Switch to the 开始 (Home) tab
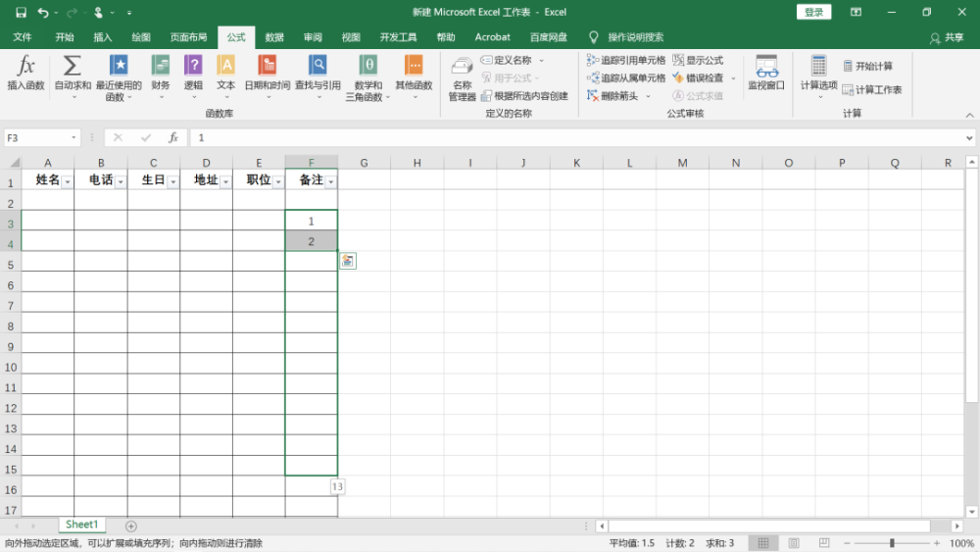Viewport: 980px width, 552px height. pos(65,37)
